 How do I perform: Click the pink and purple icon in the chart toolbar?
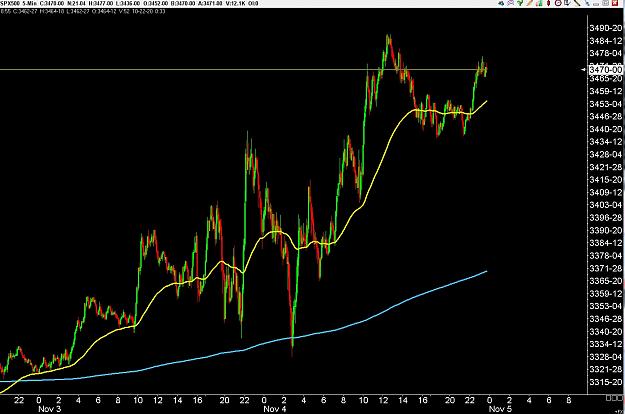[511, 3]
